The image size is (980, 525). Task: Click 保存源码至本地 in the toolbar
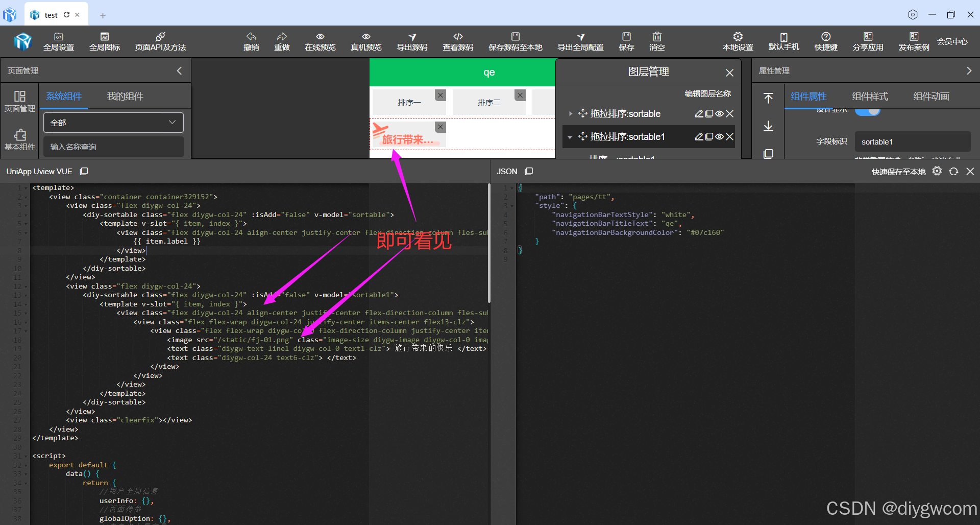[x=515, y=42]
